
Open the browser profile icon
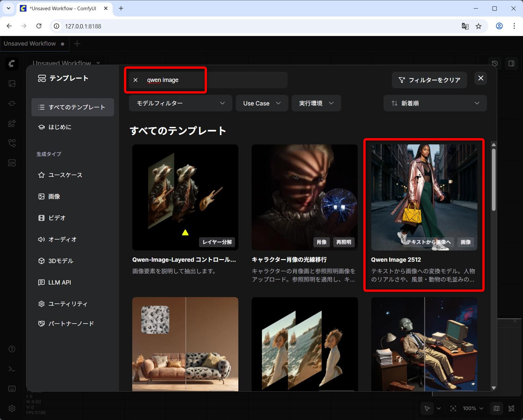499,26
